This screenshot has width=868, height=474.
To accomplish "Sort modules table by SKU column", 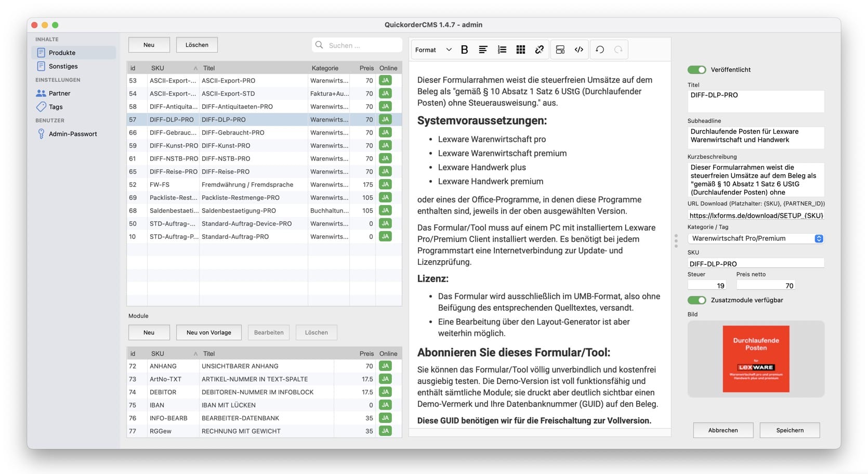I will (174, 354).
